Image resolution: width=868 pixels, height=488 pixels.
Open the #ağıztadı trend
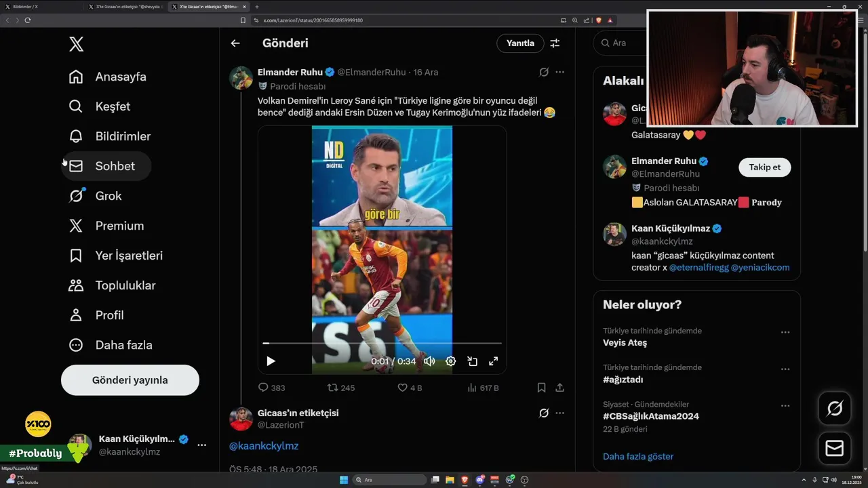click(x=623, y=380)
